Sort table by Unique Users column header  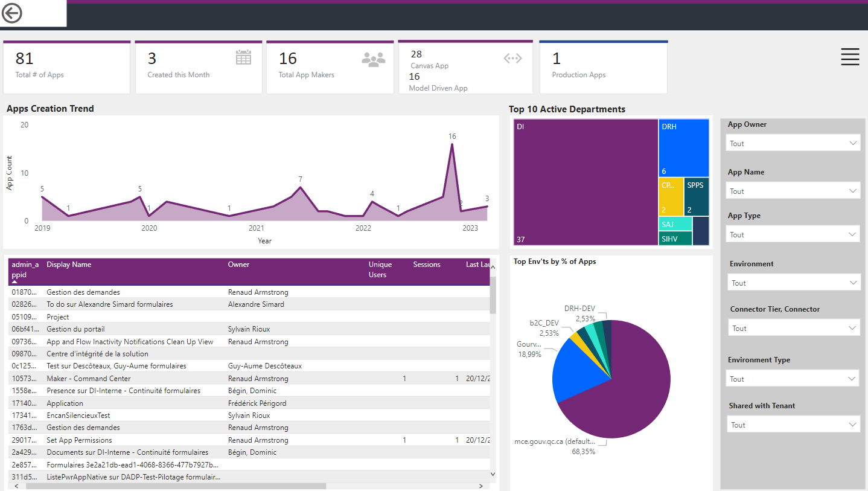[380, 269]
